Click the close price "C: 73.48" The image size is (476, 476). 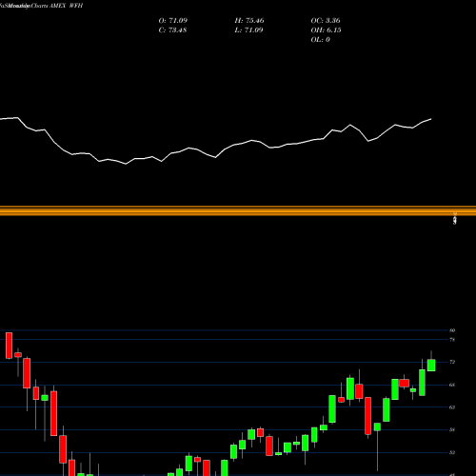click(x=172, y=30)
